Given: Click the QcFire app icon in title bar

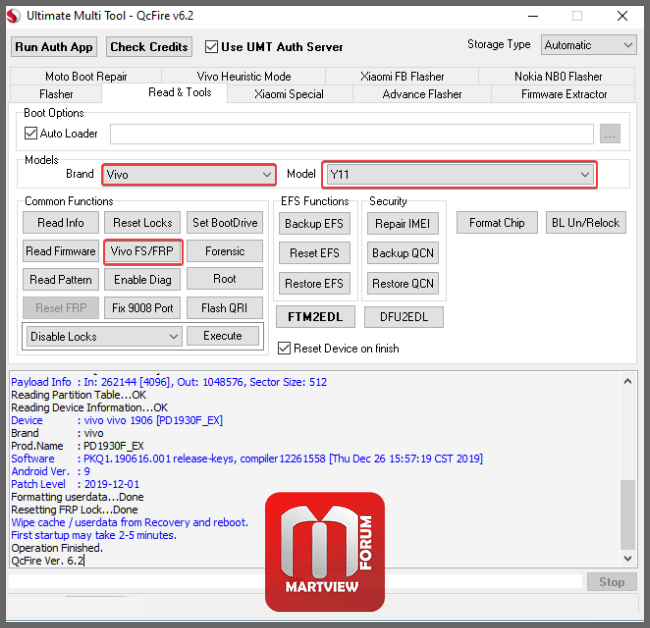Looking at the screenshot, I should tap(14, 16).
